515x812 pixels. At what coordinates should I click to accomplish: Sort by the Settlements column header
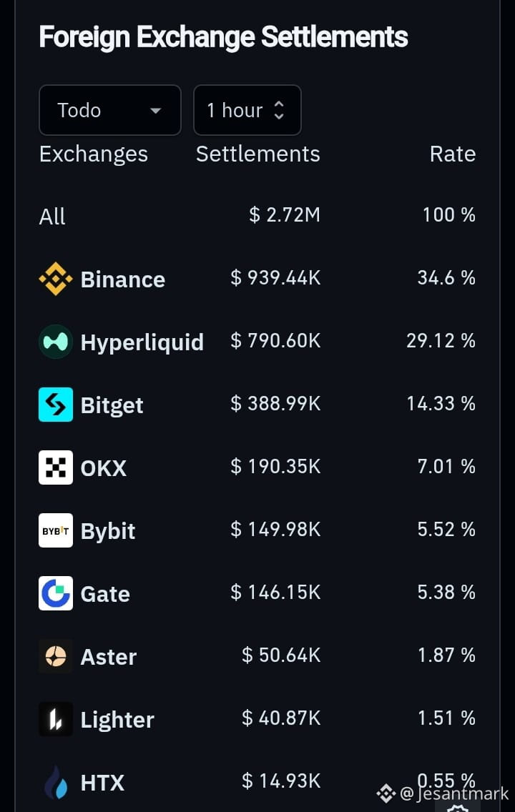[x=258, y=154]
